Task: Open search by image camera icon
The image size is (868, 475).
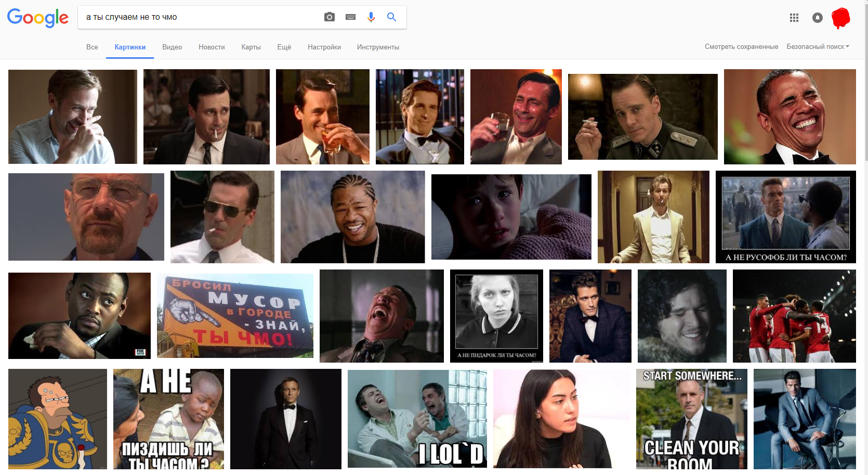Action: pyautogui.click(x=330, y=17)
